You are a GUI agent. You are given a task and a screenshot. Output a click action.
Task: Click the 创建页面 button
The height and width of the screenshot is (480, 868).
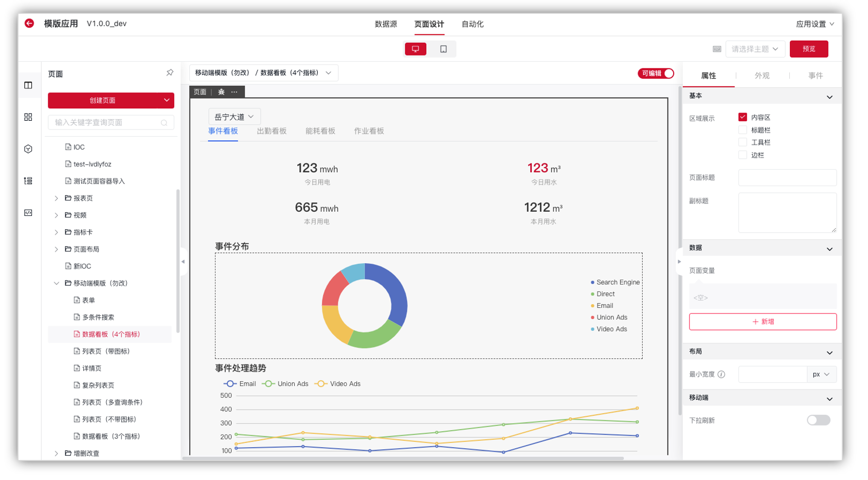click(x=103, y=100)
